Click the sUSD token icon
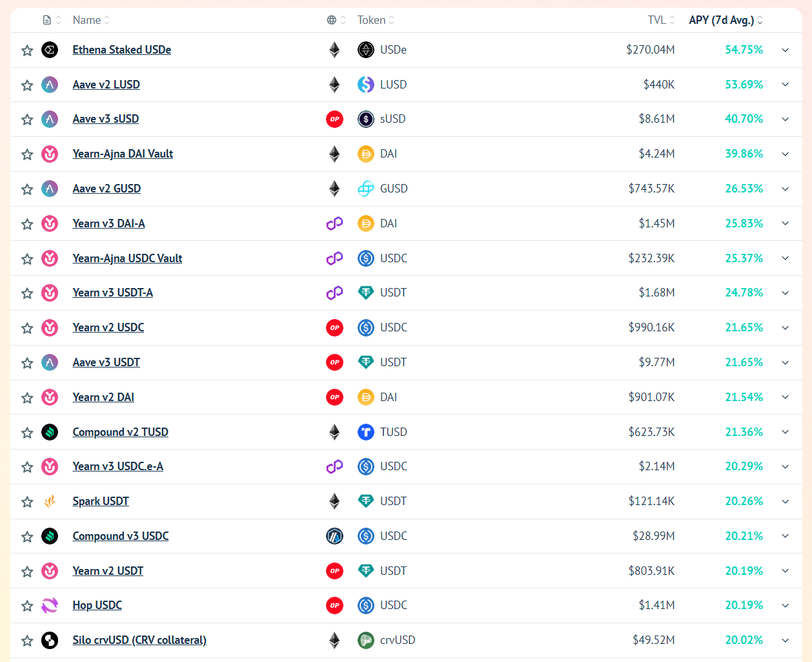Viewport: 812px width, 662px height. point(366,119)
